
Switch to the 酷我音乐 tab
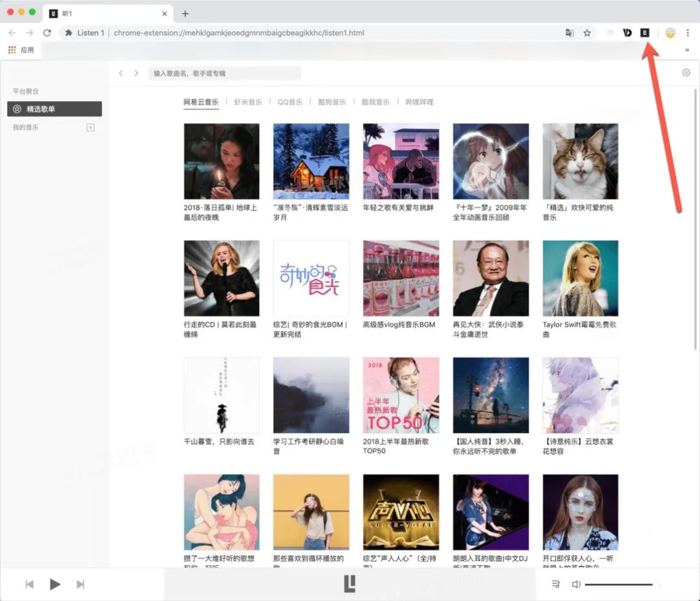pyautogui.click(x=375, y=102)
